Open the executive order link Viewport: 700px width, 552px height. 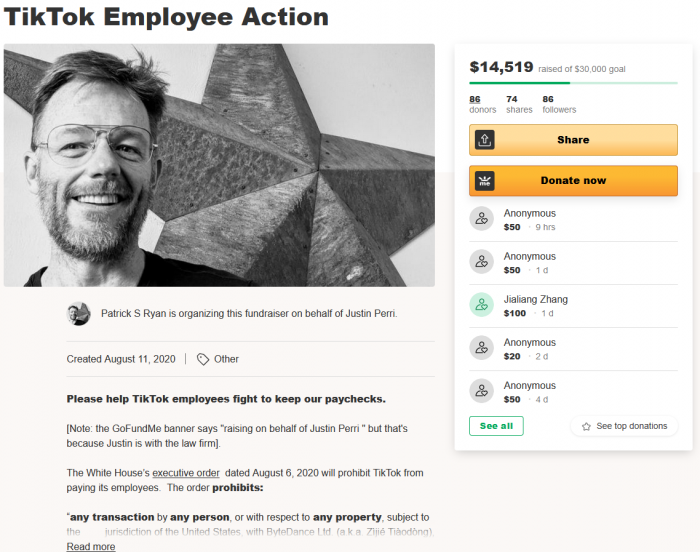click(x=186, y=473)
